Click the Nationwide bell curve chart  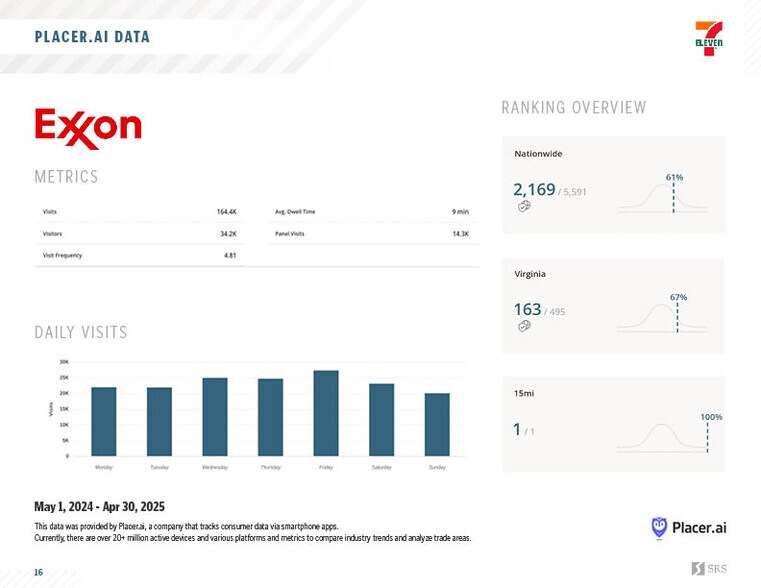[x=662, y=198]
